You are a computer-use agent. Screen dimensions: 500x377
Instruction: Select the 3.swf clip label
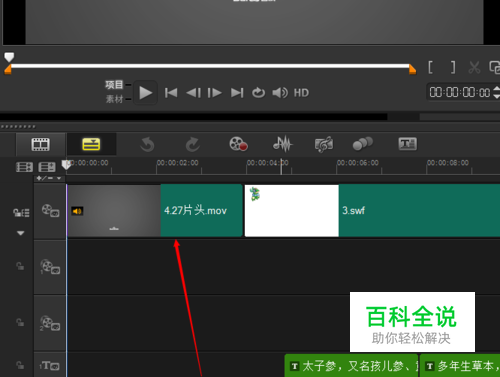(353, 211)
